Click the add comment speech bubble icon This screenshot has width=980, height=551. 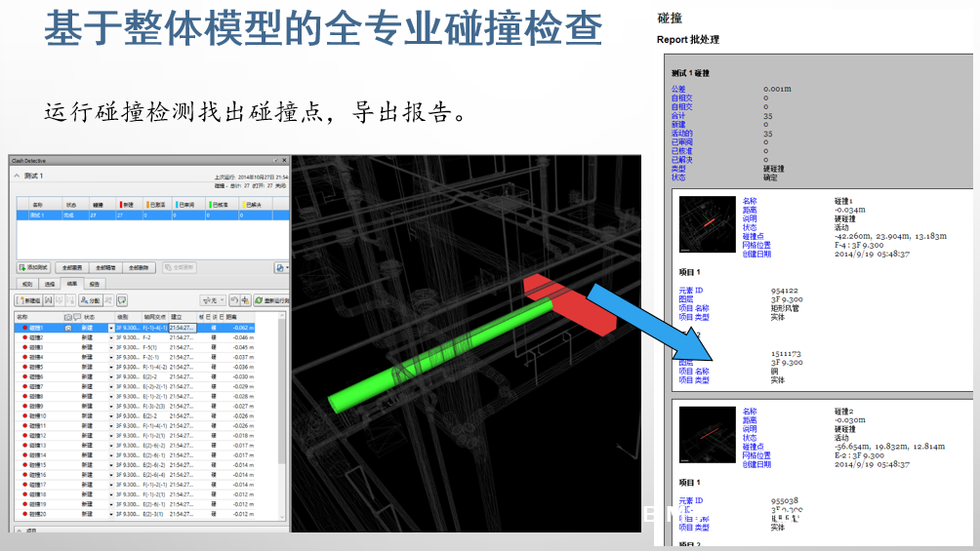(x=122, y=301)
